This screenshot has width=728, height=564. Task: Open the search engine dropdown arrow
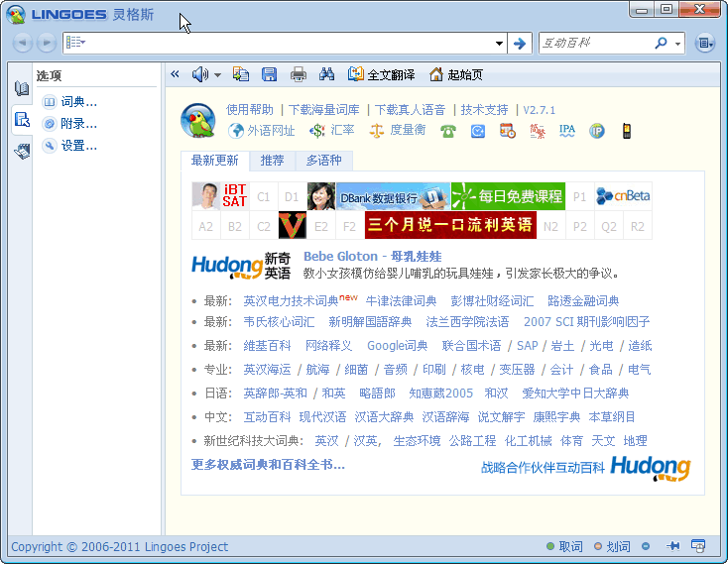tap(677, 44)
